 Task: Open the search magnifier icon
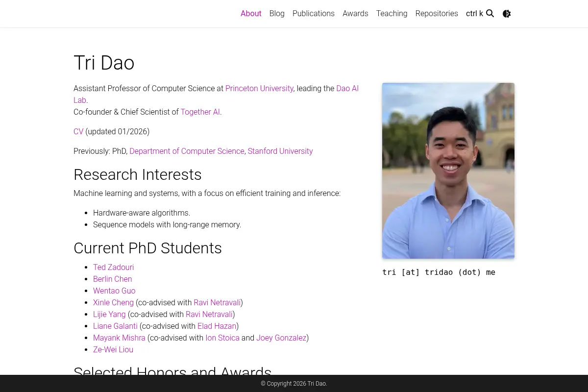(x=490, y=14)
